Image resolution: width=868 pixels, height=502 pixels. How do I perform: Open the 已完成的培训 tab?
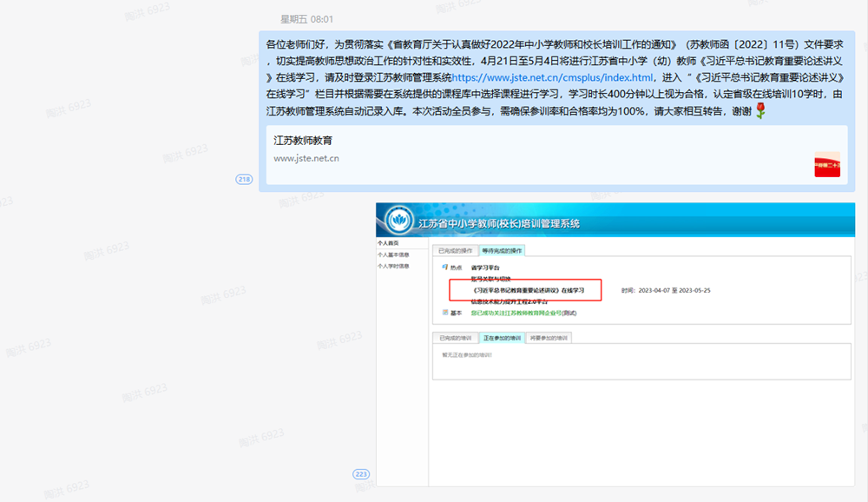pos(456,338)
